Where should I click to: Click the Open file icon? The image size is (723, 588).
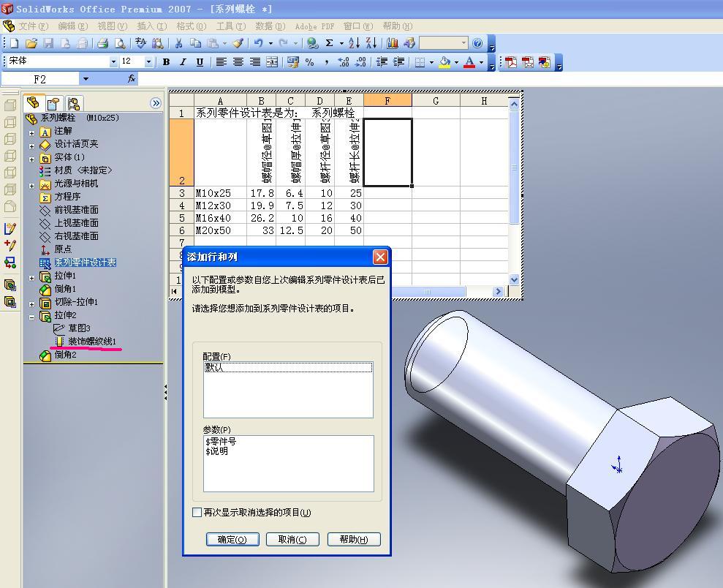pos(31,43)
